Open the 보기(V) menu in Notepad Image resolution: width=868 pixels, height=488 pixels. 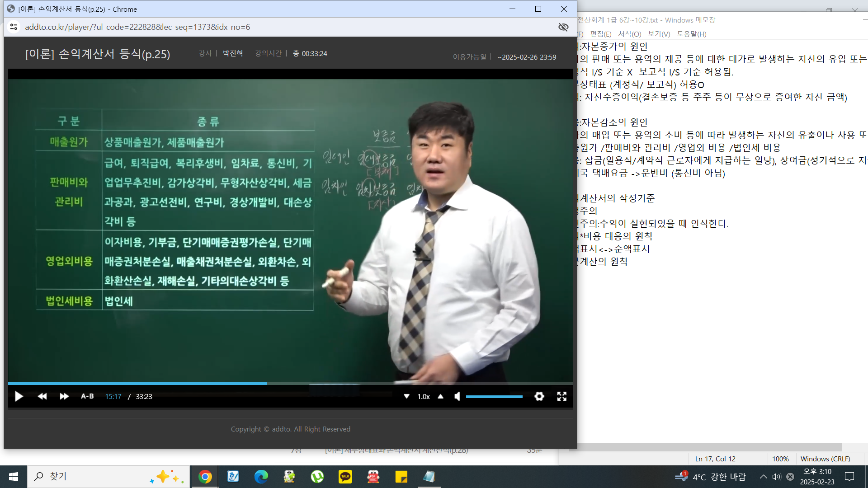pyautogui.click(x=659, y=34)
